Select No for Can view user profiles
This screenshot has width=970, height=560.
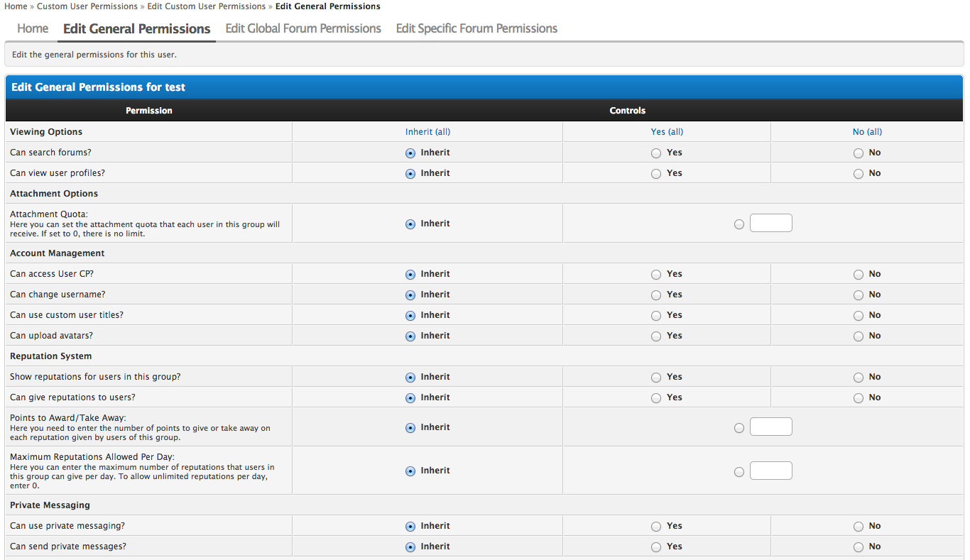859,174
